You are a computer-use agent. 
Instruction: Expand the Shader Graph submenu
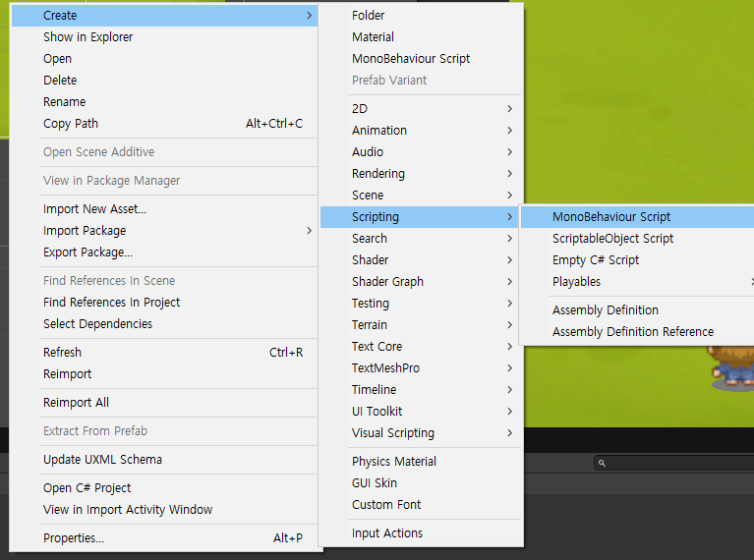422,282
